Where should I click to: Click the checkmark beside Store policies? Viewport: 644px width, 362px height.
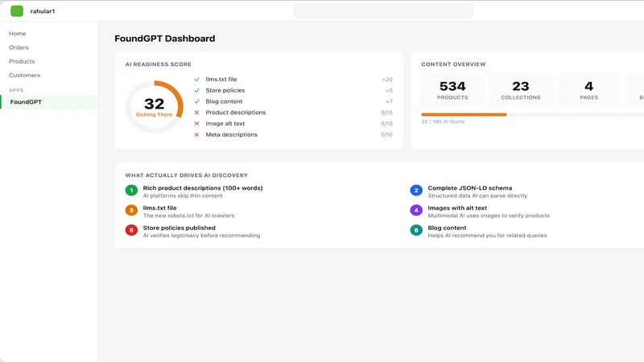coord(196,90)
